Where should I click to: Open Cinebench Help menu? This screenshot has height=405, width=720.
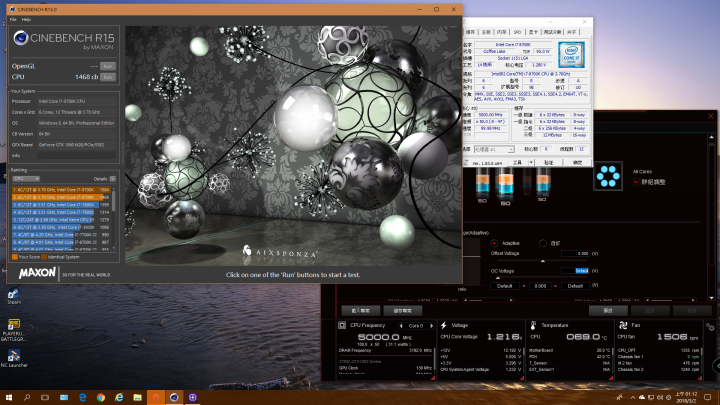pos(26,19)
